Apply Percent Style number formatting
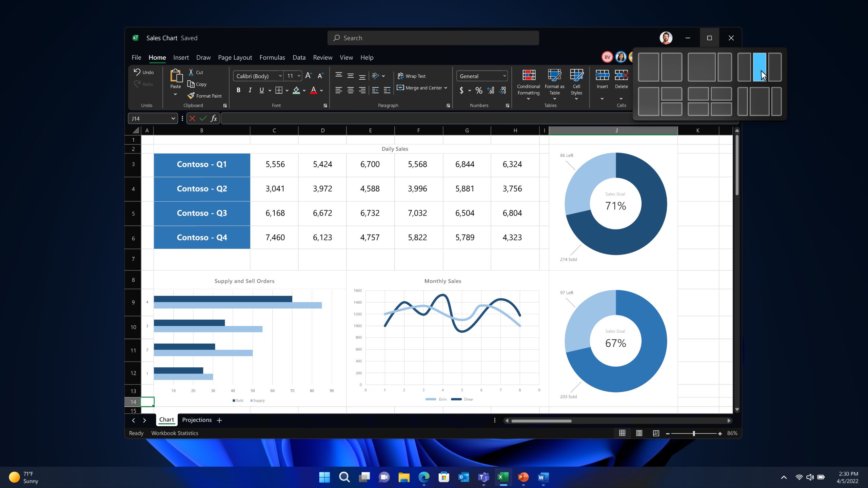 (x=479, y=90)
